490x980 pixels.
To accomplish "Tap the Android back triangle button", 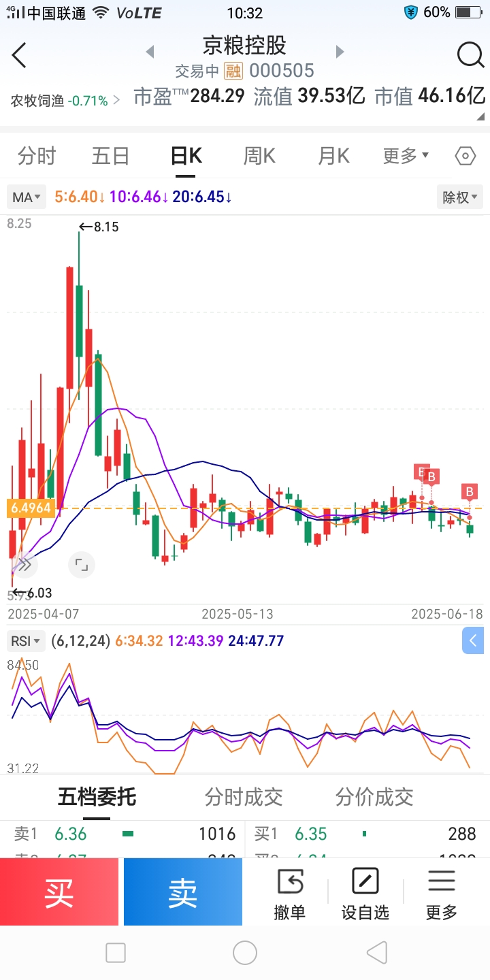I will 376,953.
